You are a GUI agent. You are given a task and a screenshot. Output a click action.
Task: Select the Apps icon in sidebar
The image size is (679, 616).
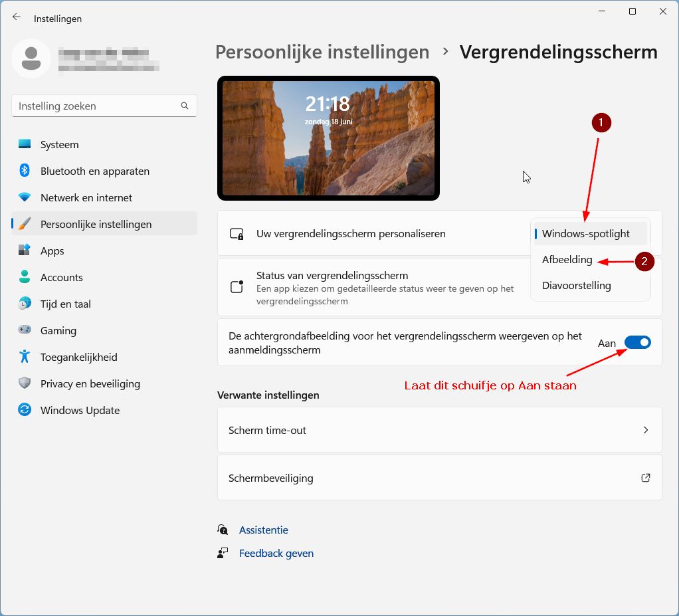(x=25, y=251)
